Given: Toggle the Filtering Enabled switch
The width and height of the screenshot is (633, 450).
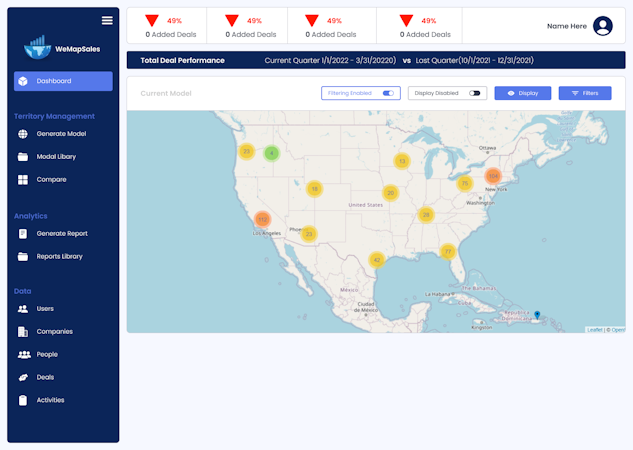Looking at the screenshot, I should tap(388, 93).
